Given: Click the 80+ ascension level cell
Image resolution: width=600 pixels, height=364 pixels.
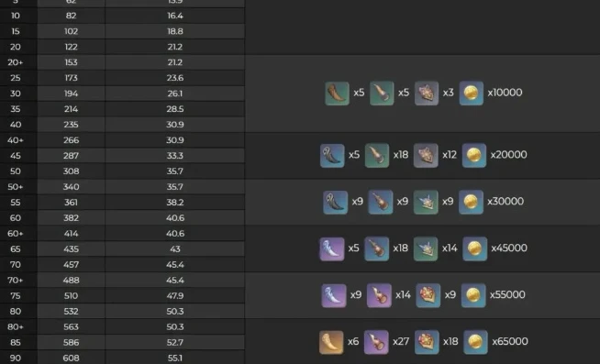Looking at the screenshot, I should click(16, 327).
